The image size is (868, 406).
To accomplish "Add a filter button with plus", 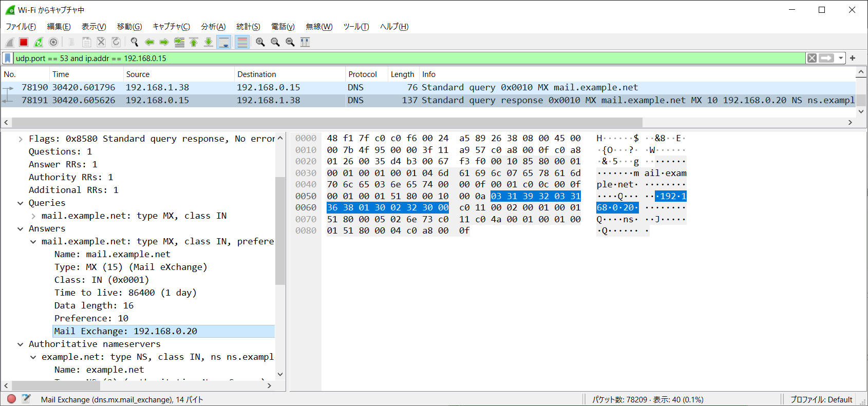I will (x=853, y=58).
